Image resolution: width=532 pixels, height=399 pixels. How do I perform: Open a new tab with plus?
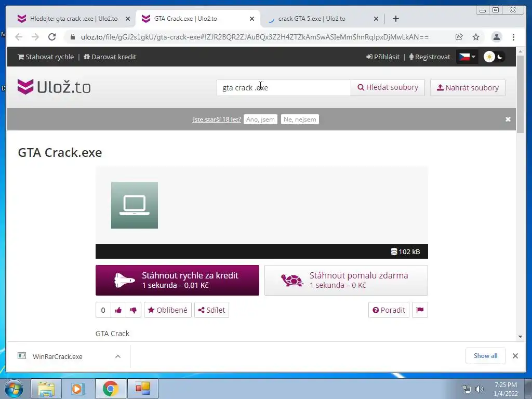pos(395,19)
